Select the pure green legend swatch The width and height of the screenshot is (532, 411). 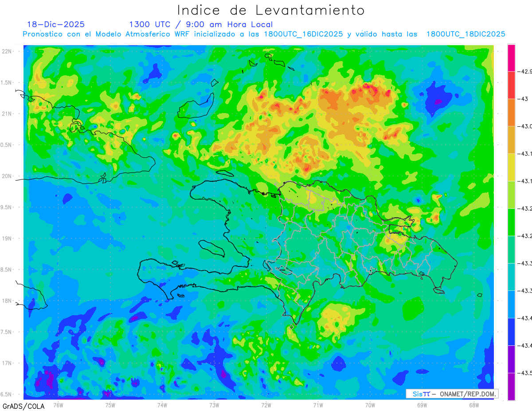point(511,222)
